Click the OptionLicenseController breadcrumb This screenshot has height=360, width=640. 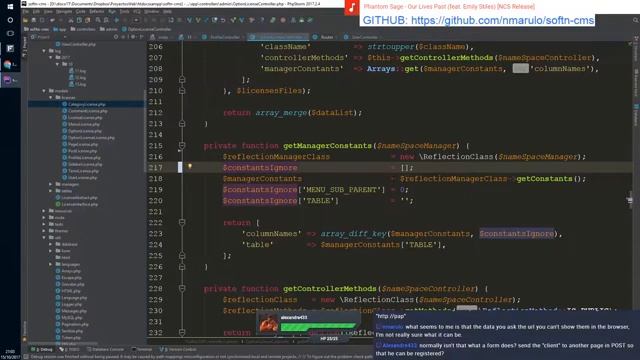pyautogui.click(x=146, y=29)
